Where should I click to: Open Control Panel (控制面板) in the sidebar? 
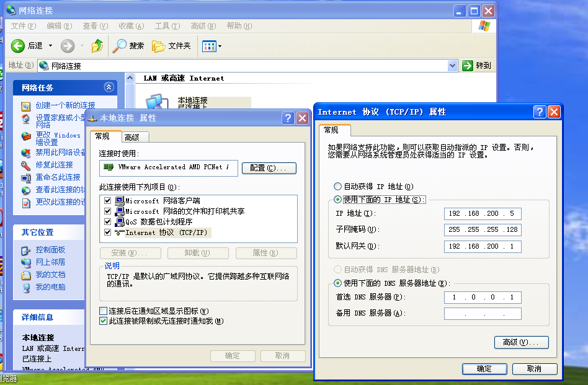tap(25, 250)
